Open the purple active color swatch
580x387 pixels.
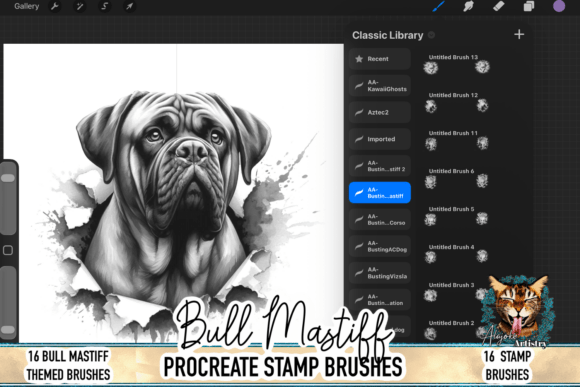point(559,6)
